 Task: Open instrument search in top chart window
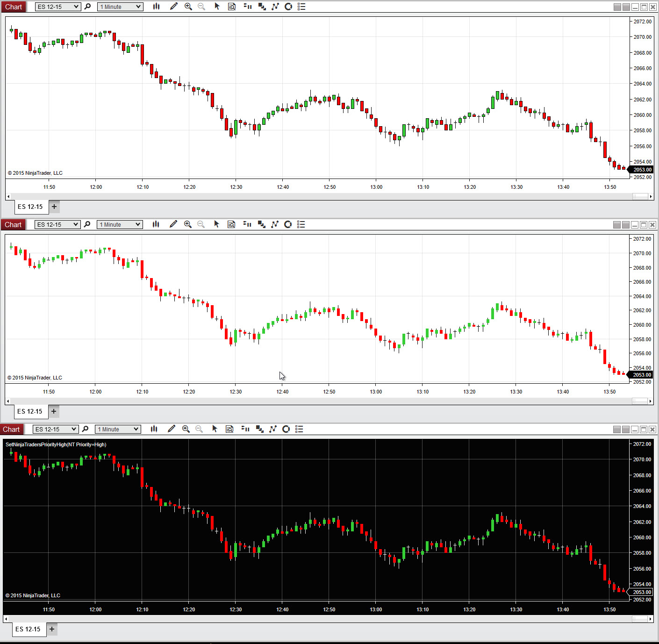pos(87,7)
